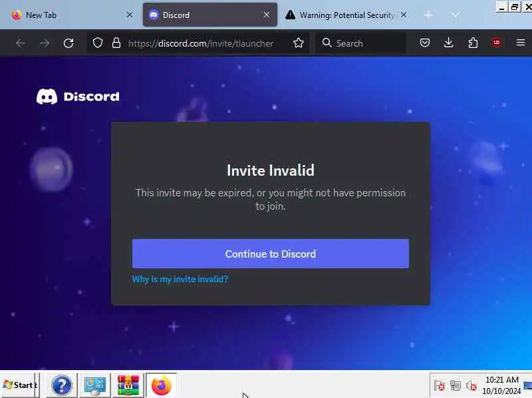Save page to Pocket
This screenshot has width=532, height=398.
pos(425,43)
